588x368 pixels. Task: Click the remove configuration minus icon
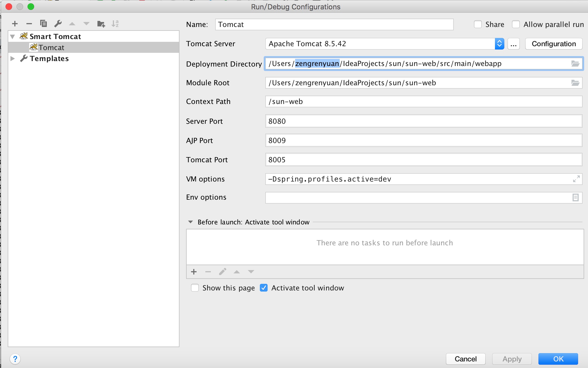(x=29, y=24)
